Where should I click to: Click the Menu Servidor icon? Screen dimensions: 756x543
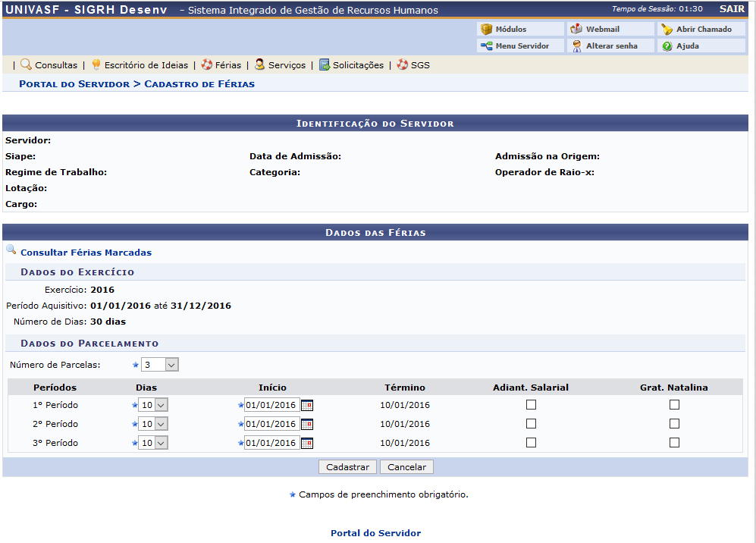click(x=487, y=46)
